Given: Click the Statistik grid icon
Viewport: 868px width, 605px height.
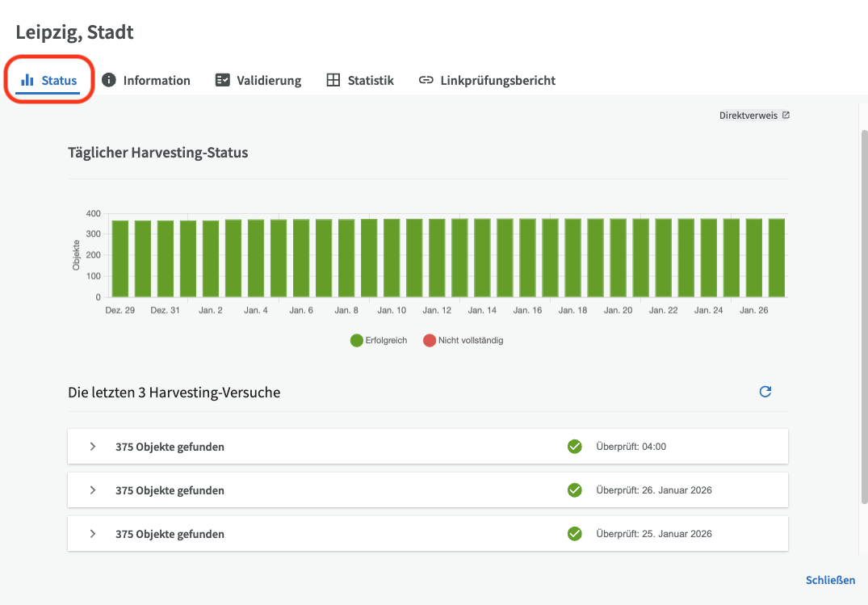Looking at the screenshot, I should pos(333,80).
